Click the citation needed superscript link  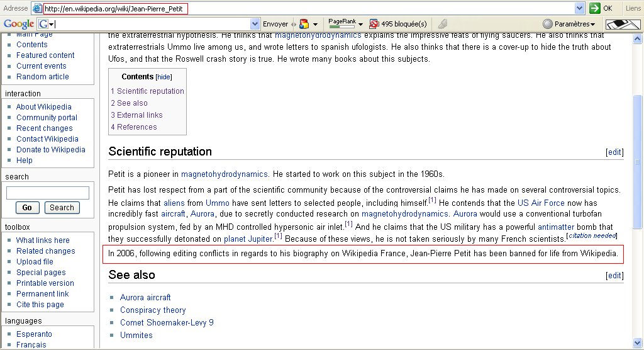[x=592, y=235]
